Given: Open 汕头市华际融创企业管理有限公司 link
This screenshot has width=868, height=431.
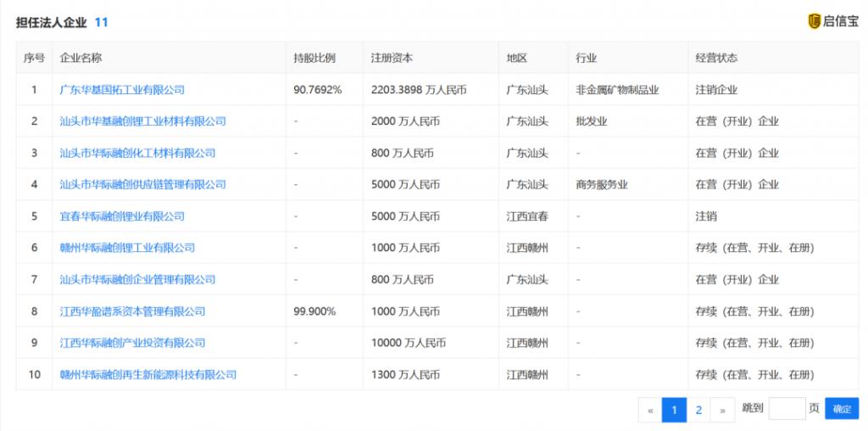Looking at the screenshot, I should (137, 279).
